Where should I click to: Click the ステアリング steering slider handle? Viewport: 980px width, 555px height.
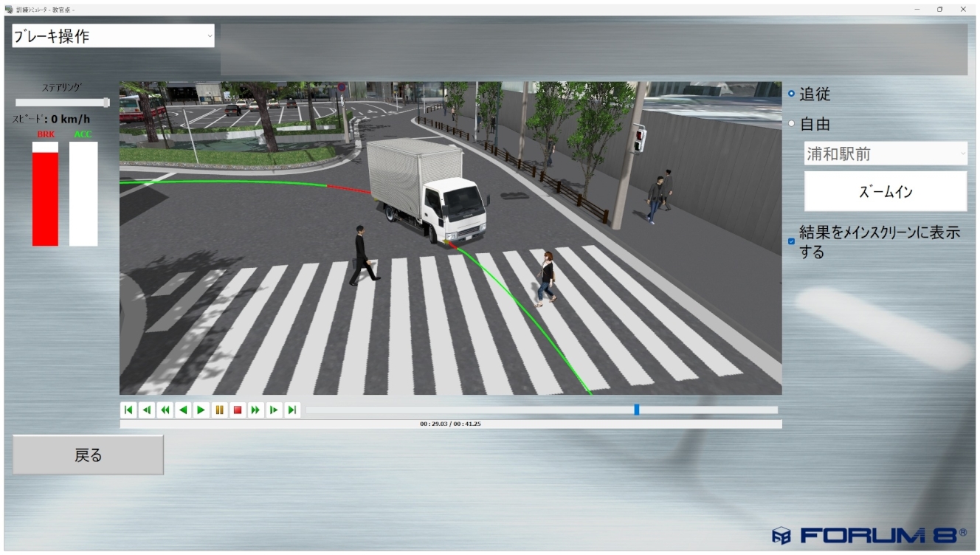(107, 103)
